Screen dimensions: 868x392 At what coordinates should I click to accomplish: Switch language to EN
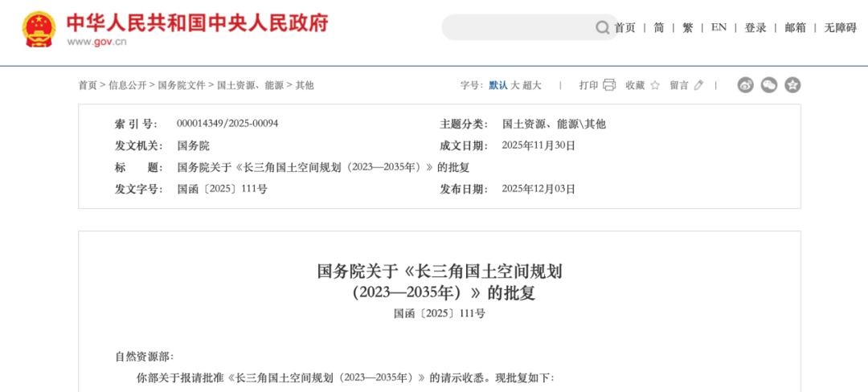719,28
